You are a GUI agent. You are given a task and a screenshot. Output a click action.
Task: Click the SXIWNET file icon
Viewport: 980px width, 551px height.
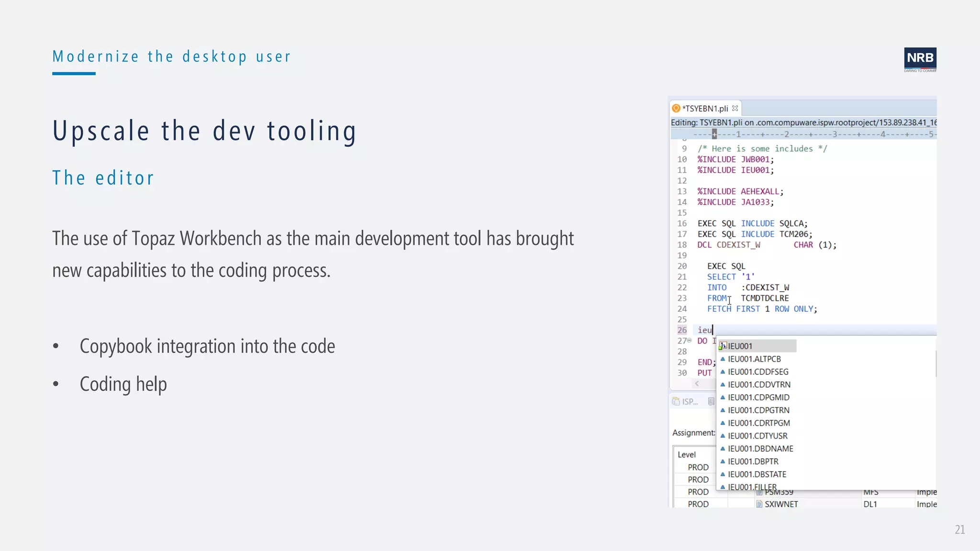click(759, 504)
